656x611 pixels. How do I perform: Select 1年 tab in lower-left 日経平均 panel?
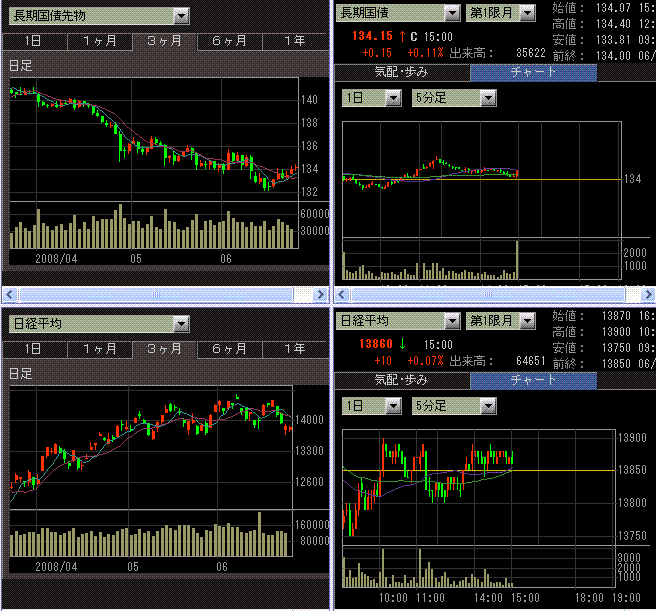pos(295,349)
